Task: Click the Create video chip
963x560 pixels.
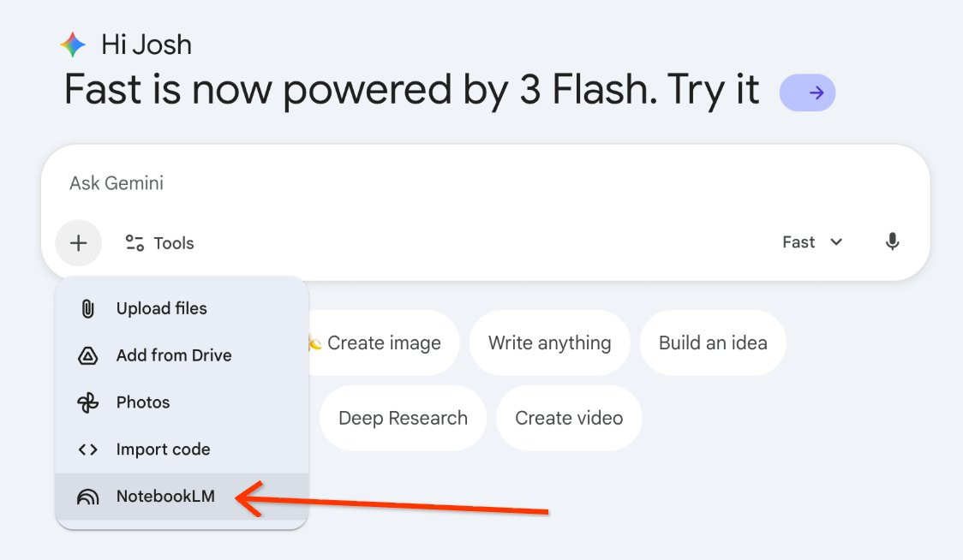Action: pyautogui.click(x=569, y=418)
